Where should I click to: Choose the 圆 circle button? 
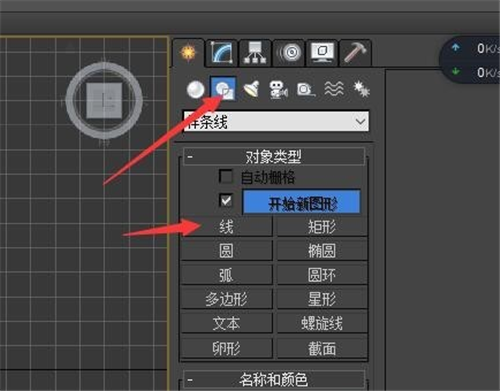(x=227, y=251)
